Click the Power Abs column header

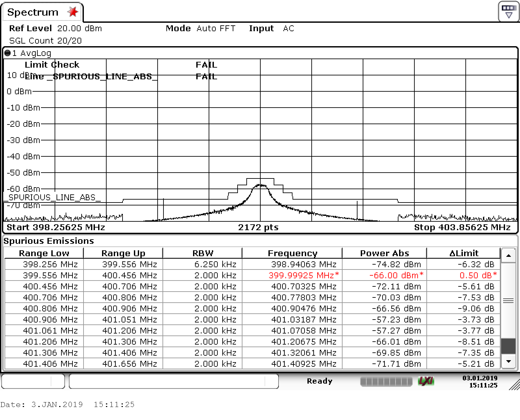coord(384,253)
